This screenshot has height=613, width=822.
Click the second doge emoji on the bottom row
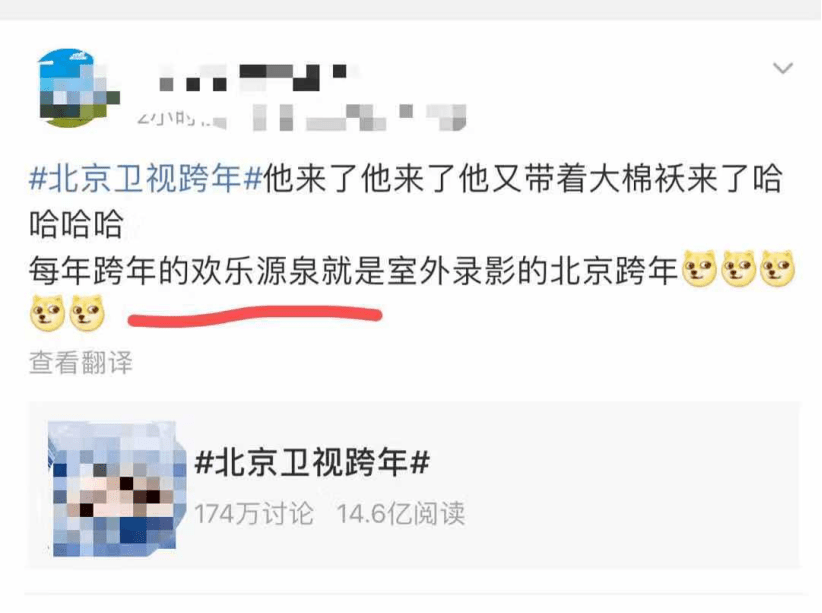[87, 313]
